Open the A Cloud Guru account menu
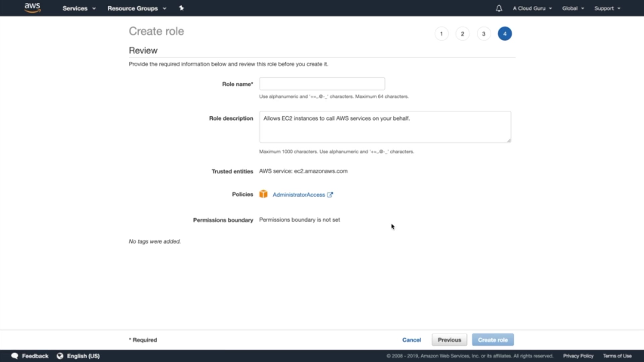Viewport: 644px width, 362px height. (532, 8)
